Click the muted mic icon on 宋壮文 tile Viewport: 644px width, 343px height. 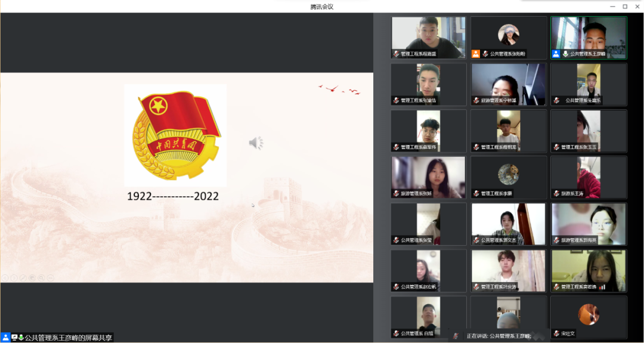click(556, 333)
